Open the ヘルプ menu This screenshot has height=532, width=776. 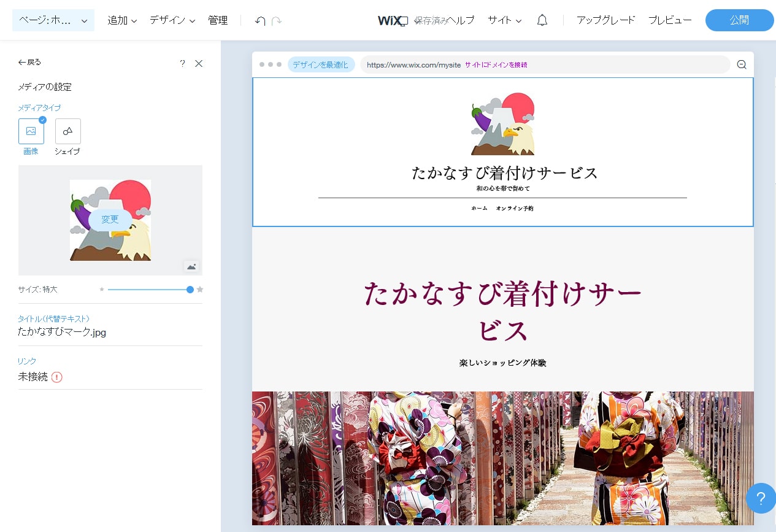461,20
